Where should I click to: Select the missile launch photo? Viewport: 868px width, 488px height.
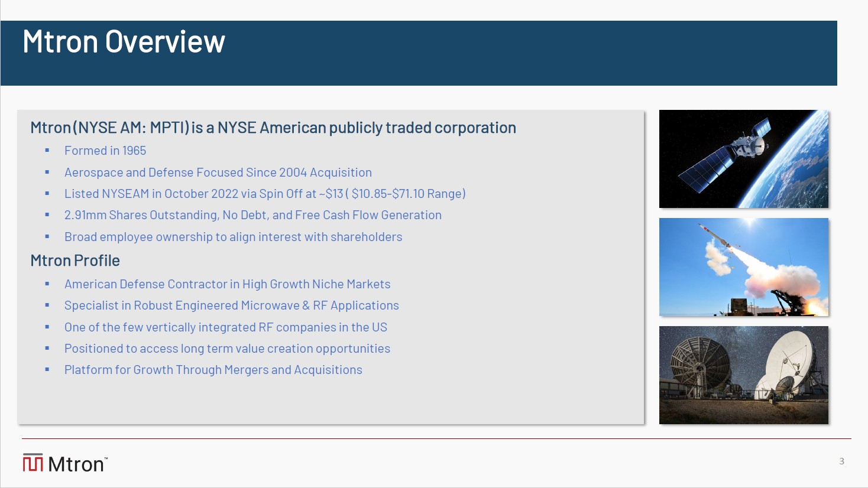[743, 267]
